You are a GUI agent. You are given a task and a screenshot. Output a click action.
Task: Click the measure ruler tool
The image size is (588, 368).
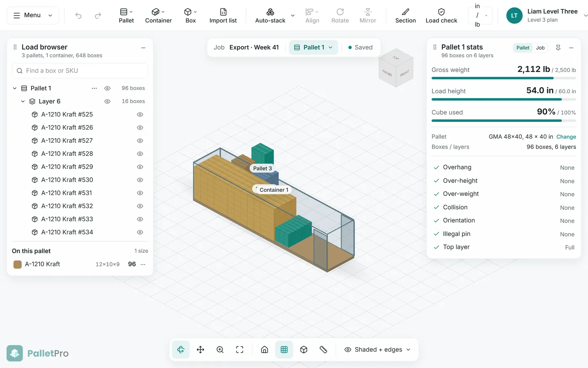tap(323, 350)
